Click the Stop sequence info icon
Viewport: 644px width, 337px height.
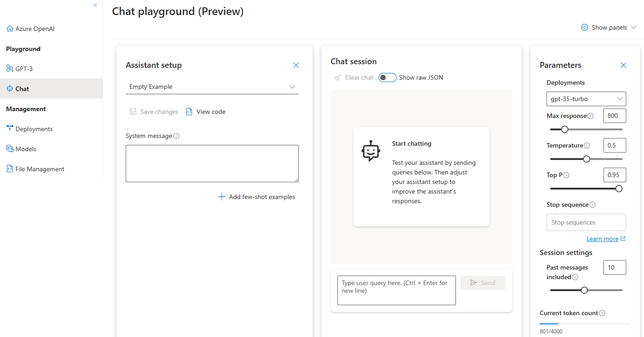(593, 204)
